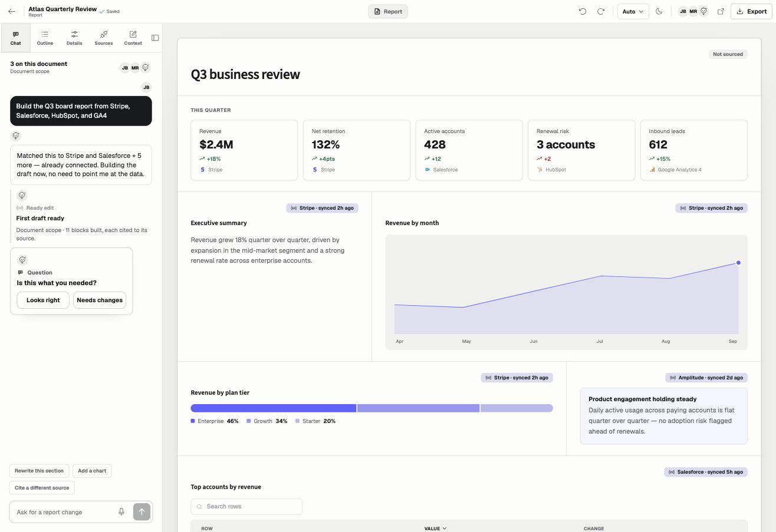Redo the last change

[601, 11]
